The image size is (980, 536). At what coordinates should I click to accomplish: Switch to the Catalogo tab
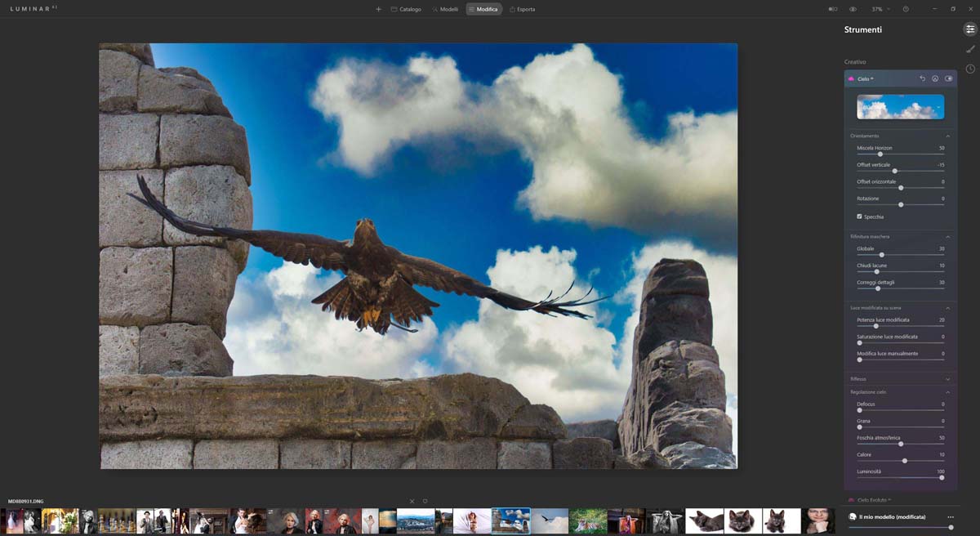406,9
